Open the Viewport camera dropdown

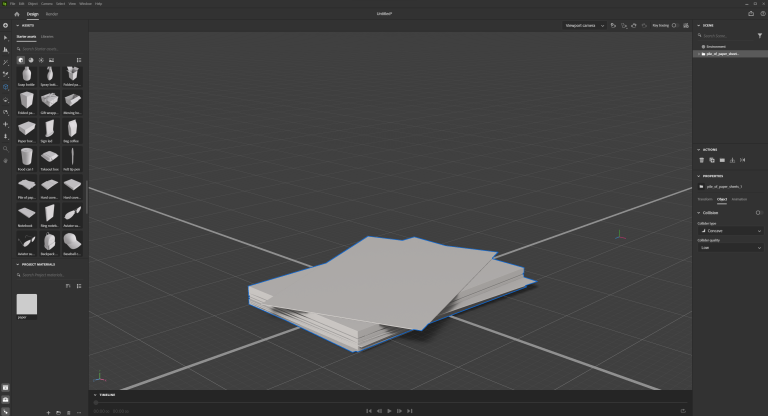point(585,25)
